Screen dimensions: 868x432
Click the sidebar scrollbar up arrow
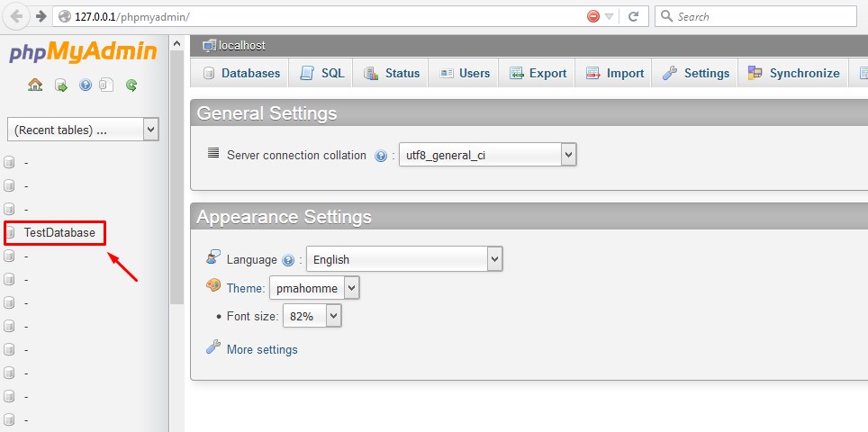[x=176, y=43]
